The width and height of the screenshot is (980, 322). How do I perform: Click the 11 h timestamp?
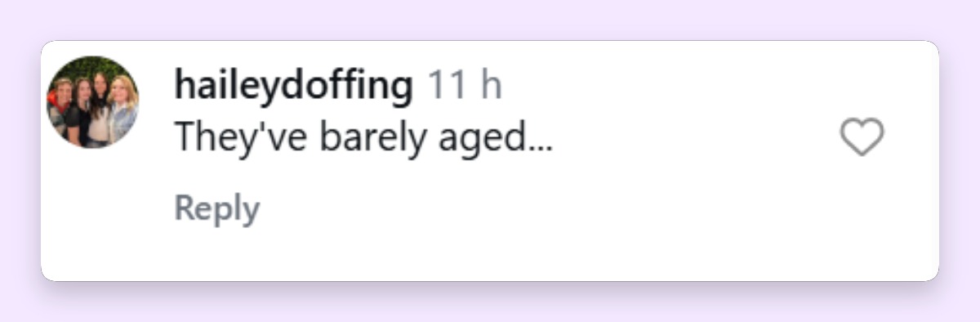(465, 85)
